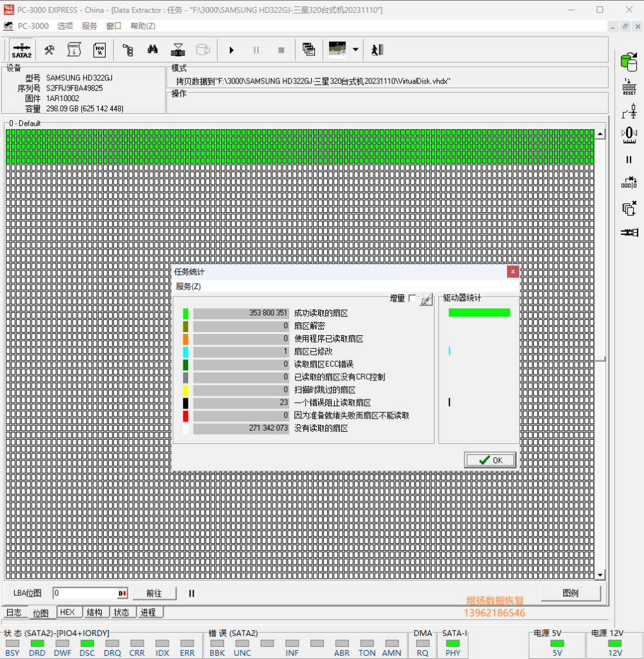Open the PC-3000 menu

pos(33,26)
